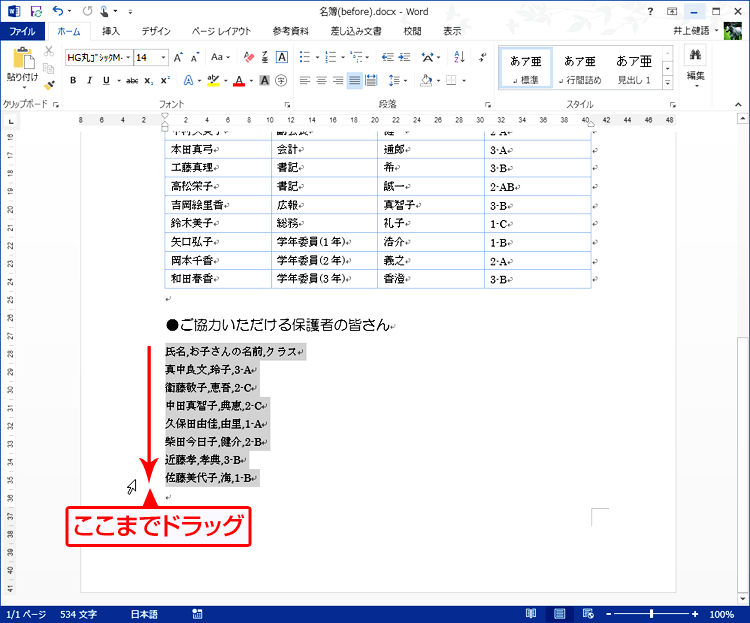This screenshot has height=623, width=750.
Task: Open the 差し込み文書 (Mailings) tab
Action: (356, 31)
